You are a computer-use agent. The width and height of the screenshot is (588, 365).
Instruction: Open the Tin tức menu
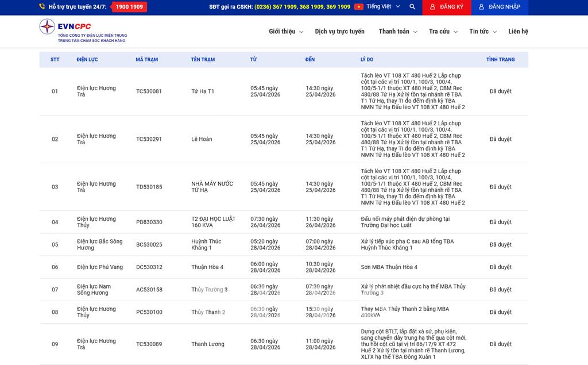(x=482, y=32)
